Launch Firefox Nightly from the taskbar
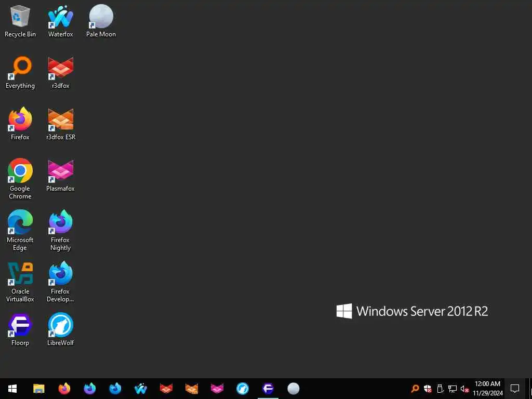 (89, 389)
